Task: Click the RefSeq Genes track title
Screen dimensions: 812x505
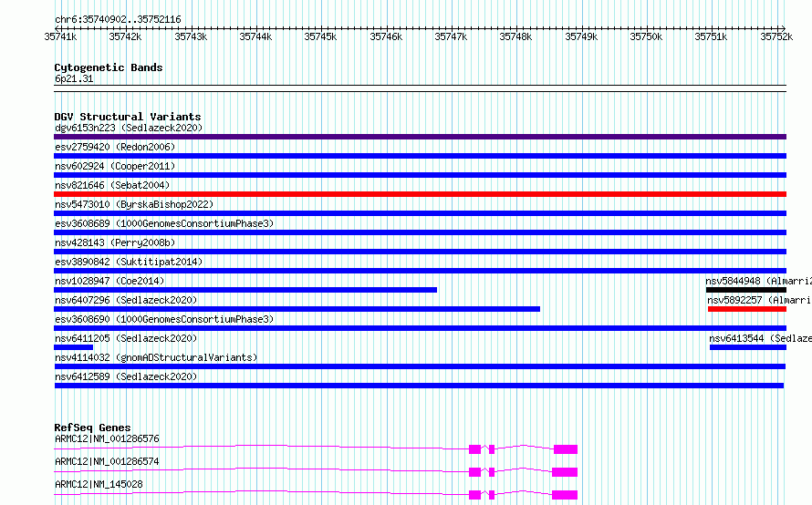Action: (x=92, y=428)
